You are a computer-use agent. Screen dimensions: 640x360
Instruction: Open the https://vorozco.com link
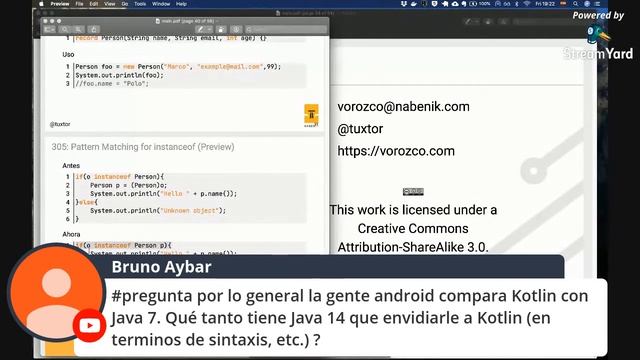(396, 151)
